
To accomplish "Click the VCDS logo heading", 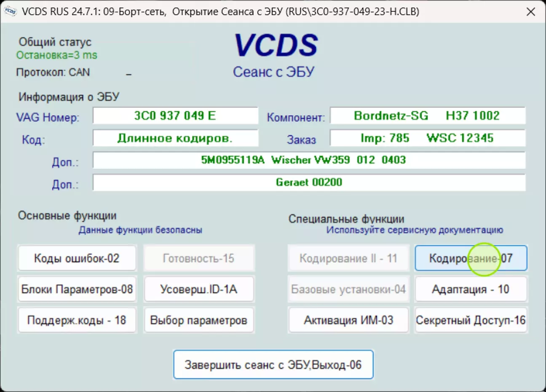I will pyautogui.click(x=276, y=45).
